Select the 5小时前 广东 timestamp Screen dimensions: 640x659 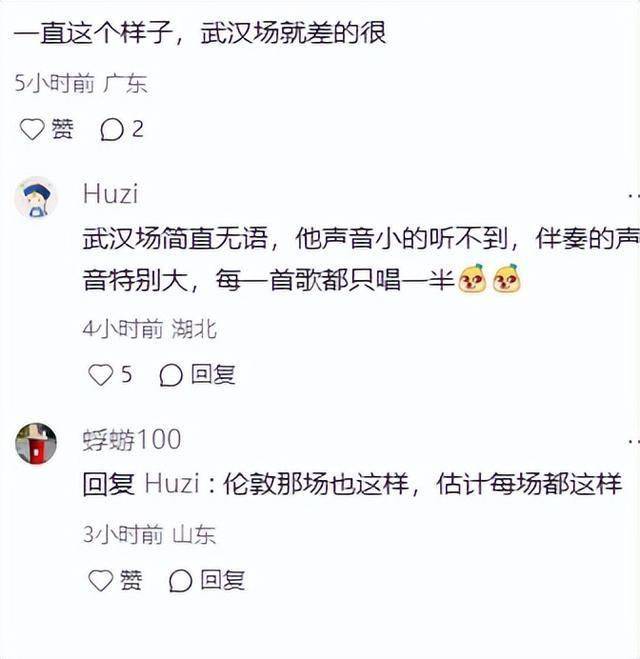(x=81, y=83)
